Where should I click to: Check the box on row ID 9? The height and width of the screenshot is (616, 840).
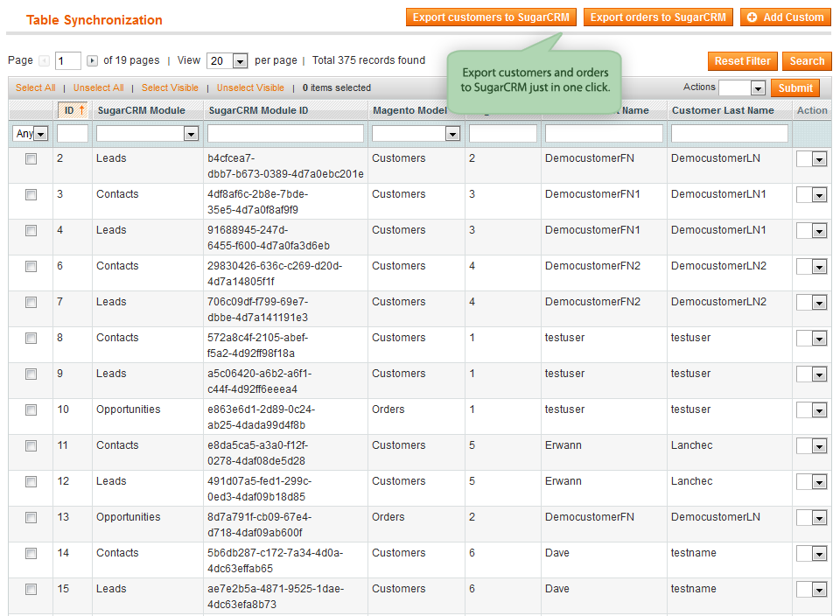(x=31, y=374)
